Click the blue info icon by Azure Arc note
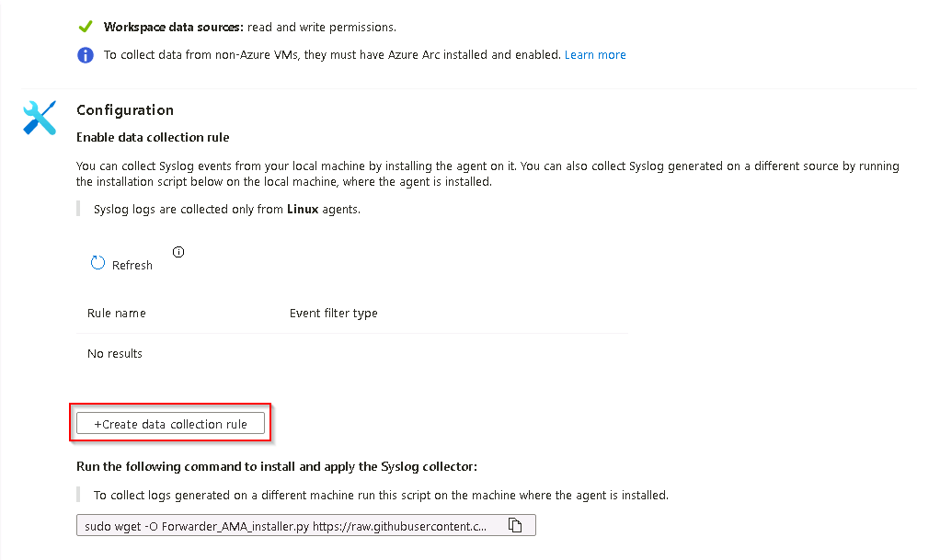940x560 pixels. coord(85,55)
